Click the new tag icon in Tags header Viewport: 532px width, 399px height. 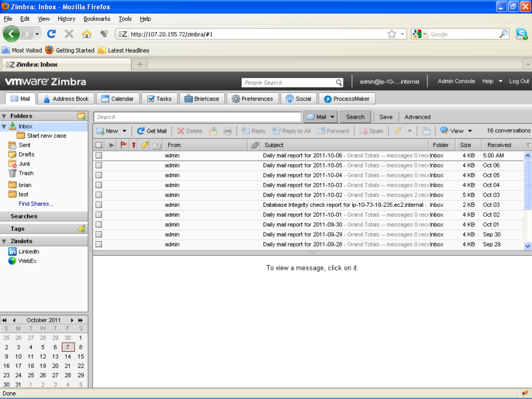tap(81, 229)
